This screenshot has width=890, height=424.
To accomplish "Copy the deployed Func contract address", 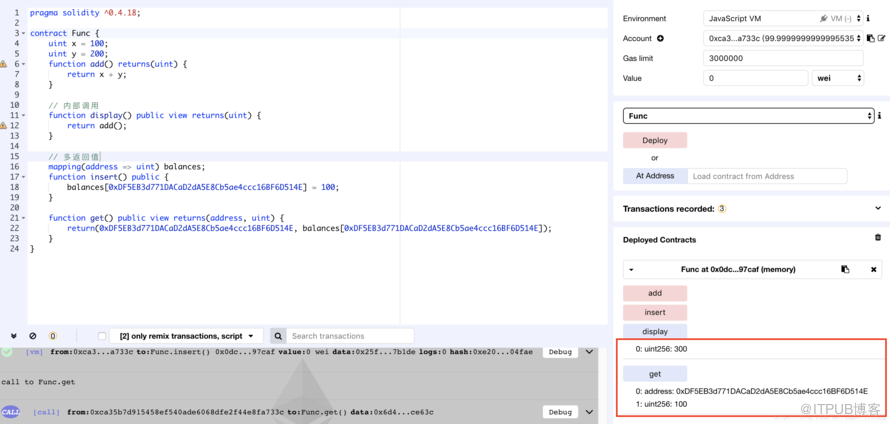I will [x=845, y=270].
